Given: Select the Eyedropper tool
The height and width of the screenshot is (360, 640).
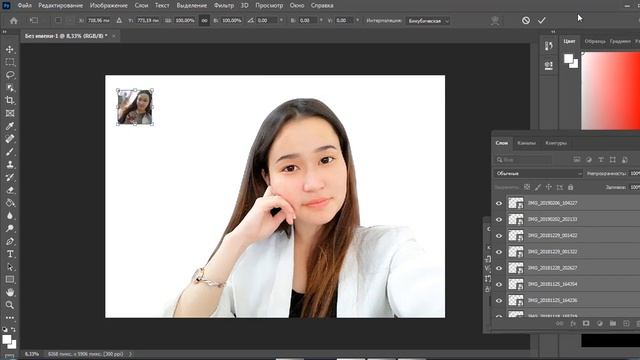Looking at the screenshot, I should point(10,126).
